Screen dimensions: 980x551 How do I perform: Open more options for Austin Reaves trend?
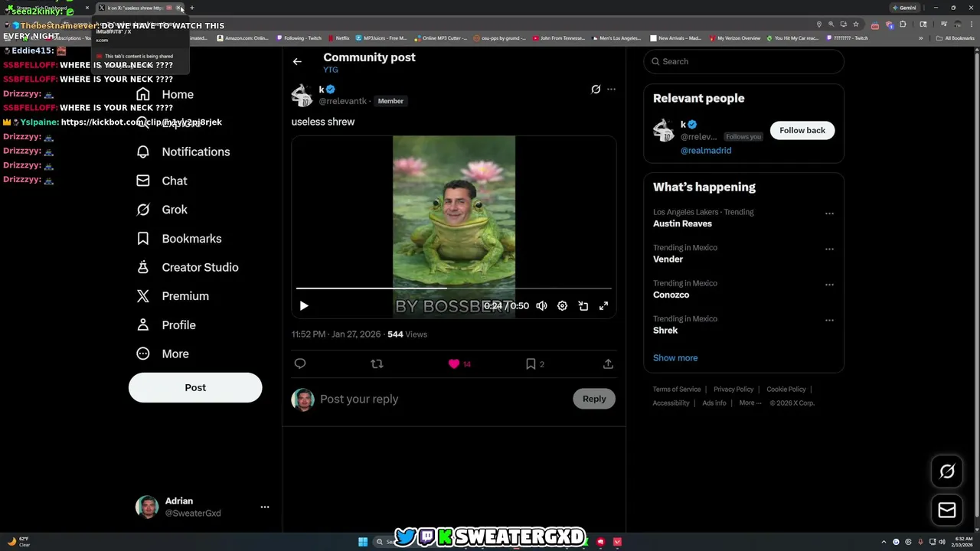[829, 214]
